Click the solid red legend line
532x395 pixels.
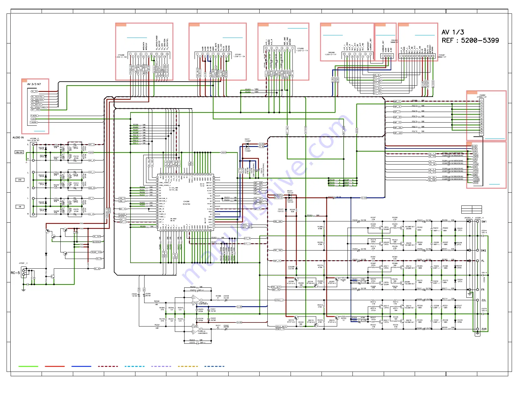55,366
